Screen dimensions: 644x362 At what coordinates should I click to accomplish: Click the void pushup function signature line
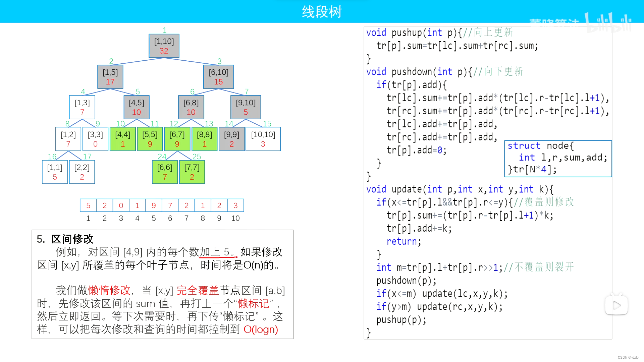coord(439,33)
